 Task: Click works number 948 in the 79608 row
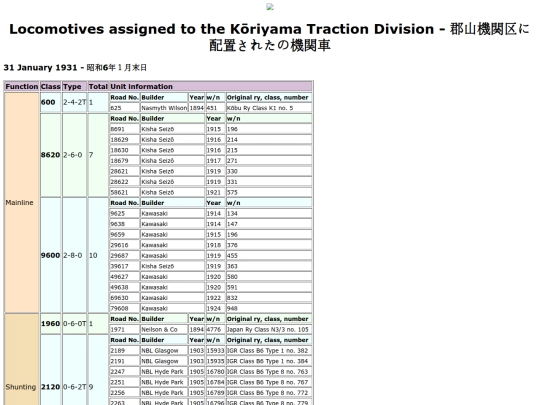click(269, 308)
